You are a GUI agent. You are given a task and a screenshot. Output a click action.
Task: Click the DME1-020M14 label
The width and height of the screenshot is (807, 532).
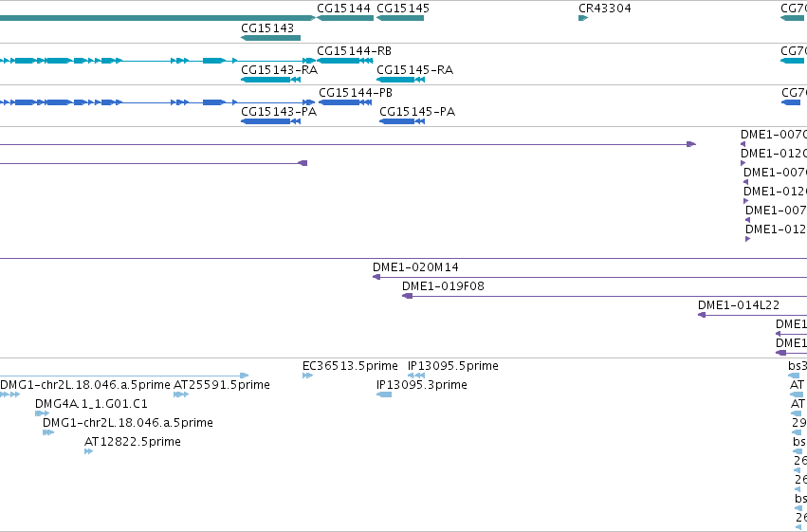click(415, 267)
